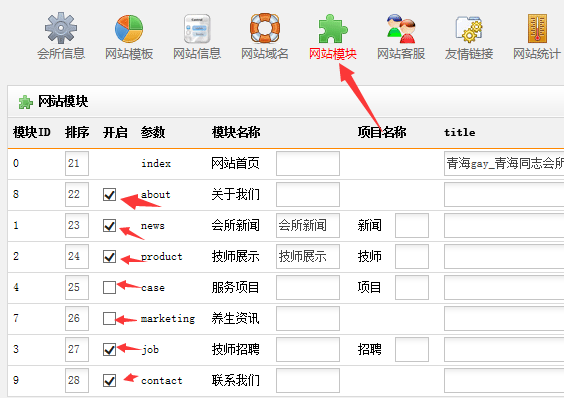
Task: Open the 网站信息 panel icon
Action: (x=197, y=28)
